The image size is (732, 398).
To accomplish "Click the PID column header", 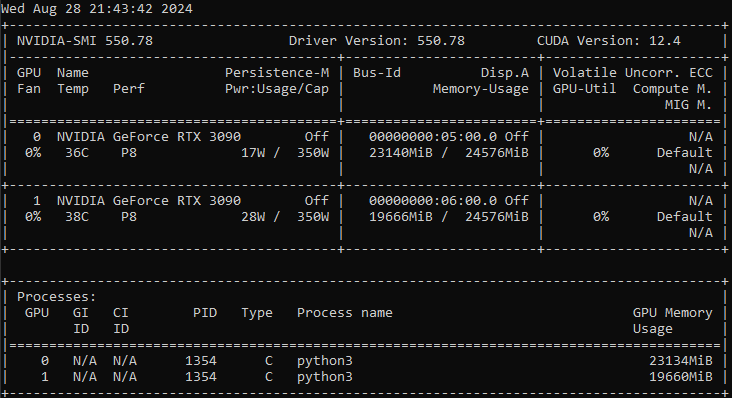I will point(205,313).
